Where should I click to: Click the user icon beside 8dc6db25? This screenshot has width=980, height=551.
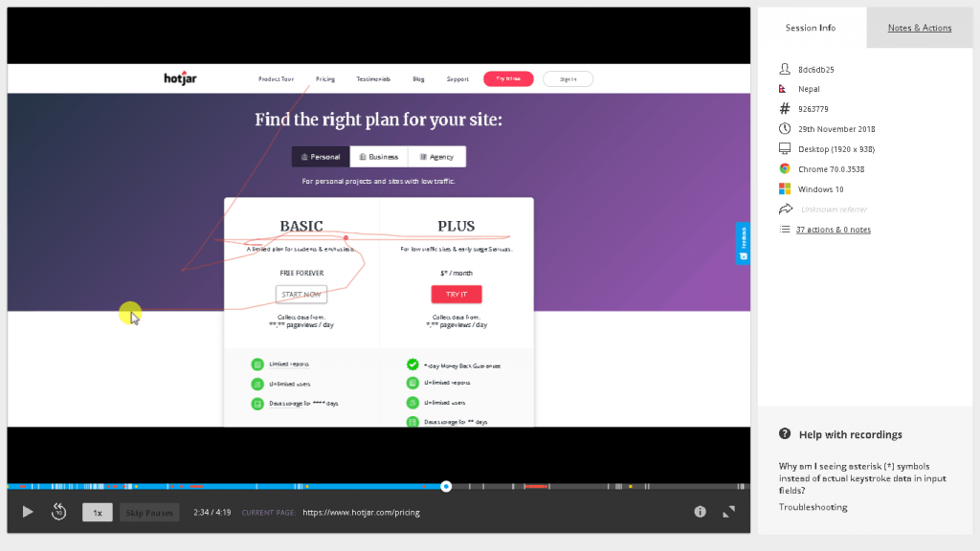click(x=785, y=69)
